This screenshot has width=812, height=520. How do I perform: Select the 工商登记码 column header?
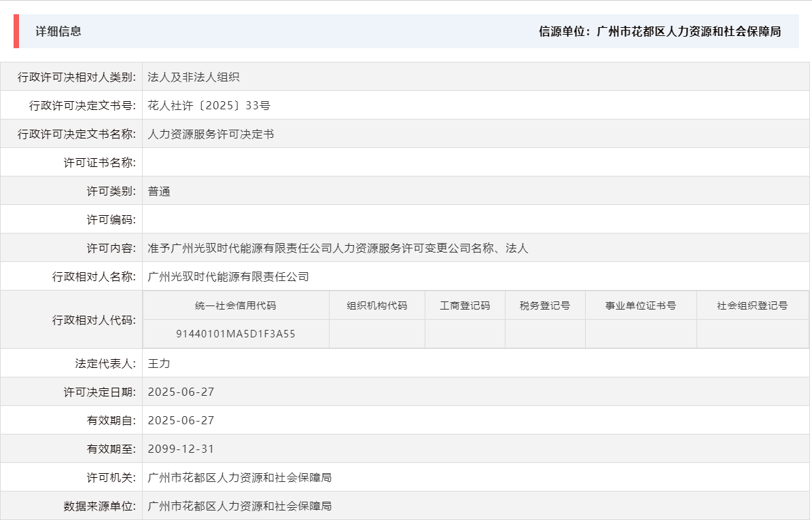pos(465,305)
